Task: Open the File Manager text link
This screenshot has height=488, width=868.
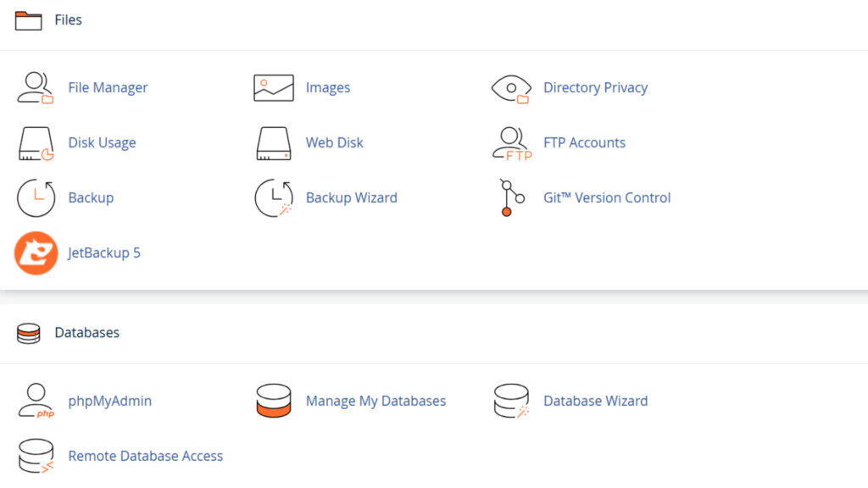Action: [108, 88]
